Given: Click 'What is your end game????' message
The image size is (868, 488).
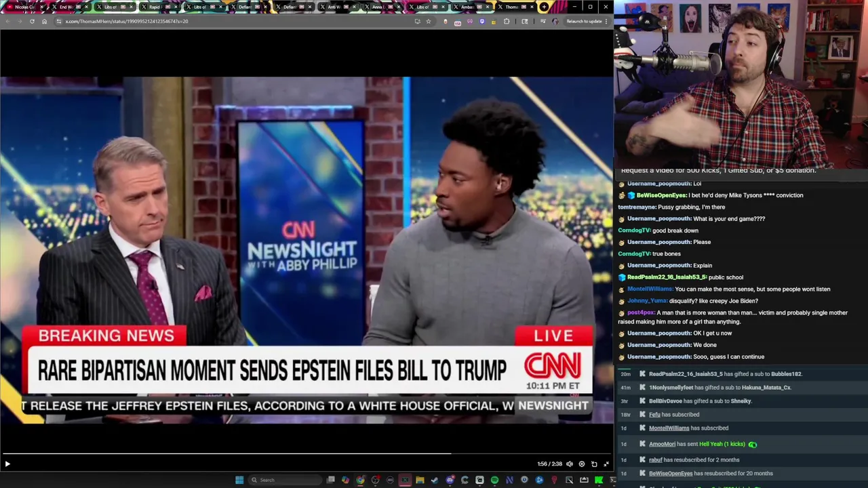Looking at the screenshot, I should pyautogui.click(x=729, y=219).
